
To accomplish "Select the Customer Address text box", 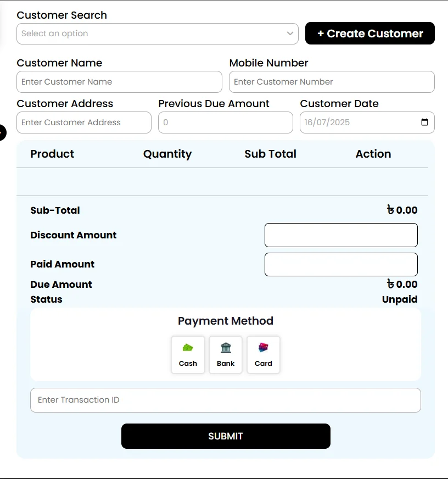I will (x=83, y=122).
